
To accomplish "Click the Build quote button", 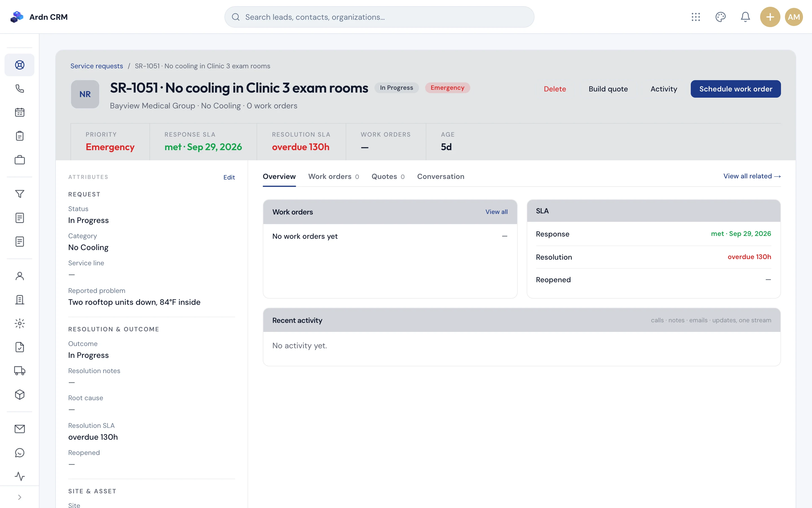I will point(608,89).
